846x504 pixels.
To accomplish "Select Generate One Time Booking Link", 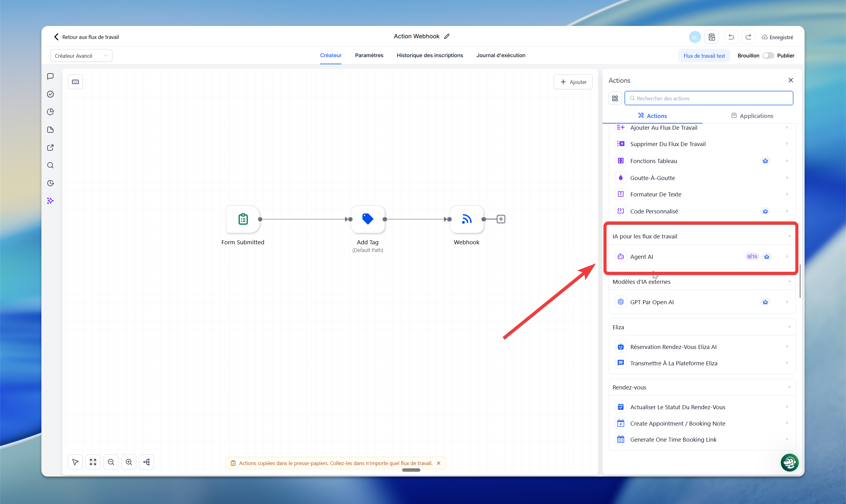I will coord(702,439).
